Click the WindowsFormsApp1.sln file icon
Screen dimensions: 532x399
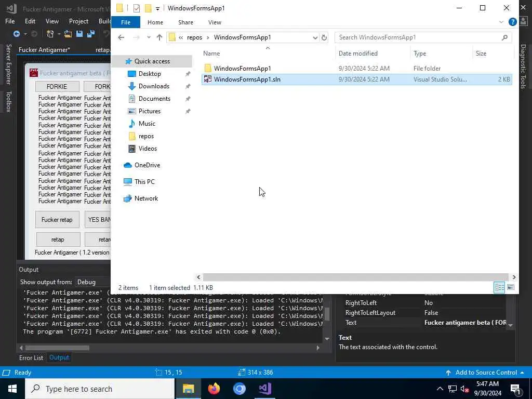pyautogui.click(x=207, y=79)
